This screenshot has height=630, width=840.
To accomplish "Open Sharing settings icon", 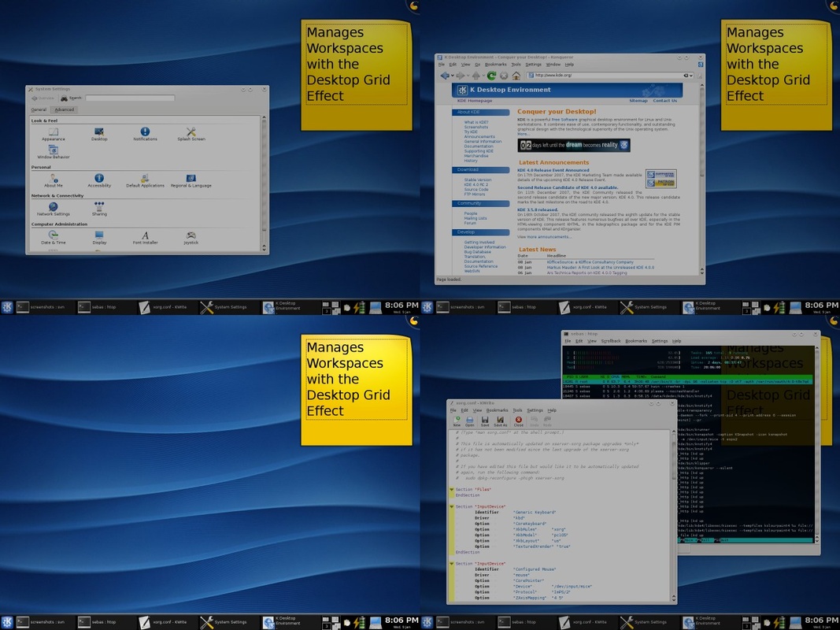I will pos(99,209).
